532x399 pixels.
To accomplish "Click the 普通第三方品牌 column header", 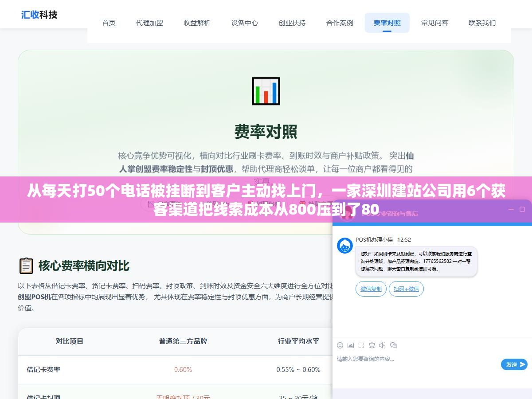I will [x=183, y=341].
